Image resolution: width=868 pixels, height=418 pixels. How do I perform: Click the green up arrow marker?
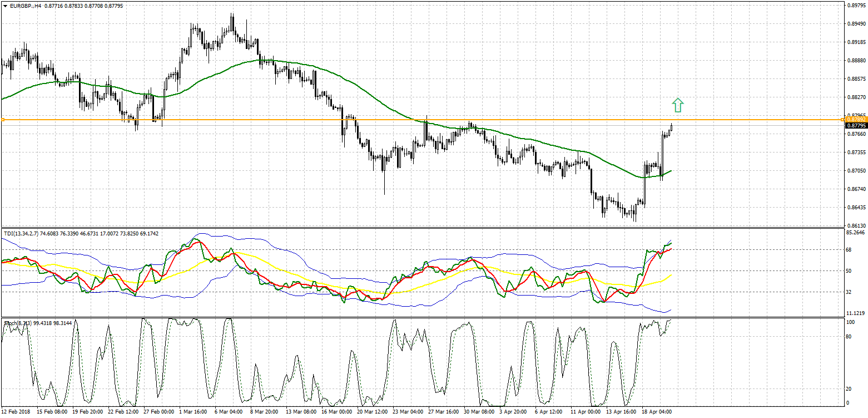tap(677, 105)
